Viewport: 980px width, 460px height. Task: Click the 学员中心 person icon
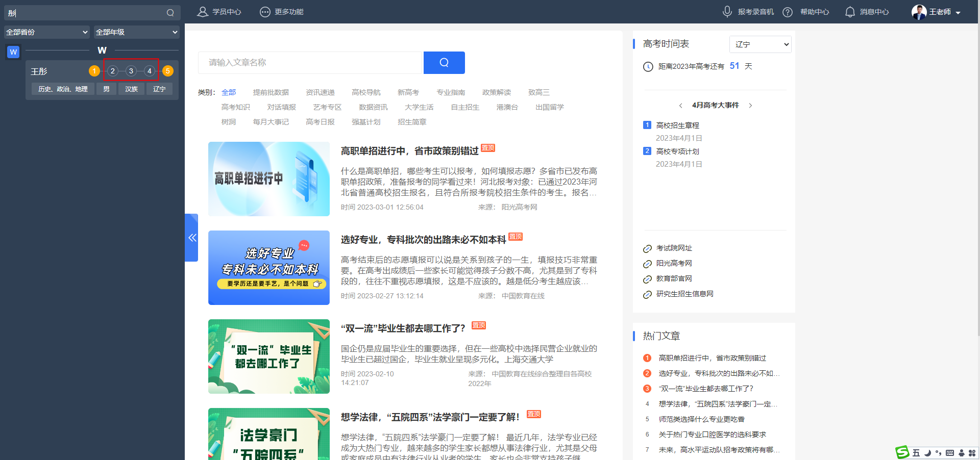202,12
